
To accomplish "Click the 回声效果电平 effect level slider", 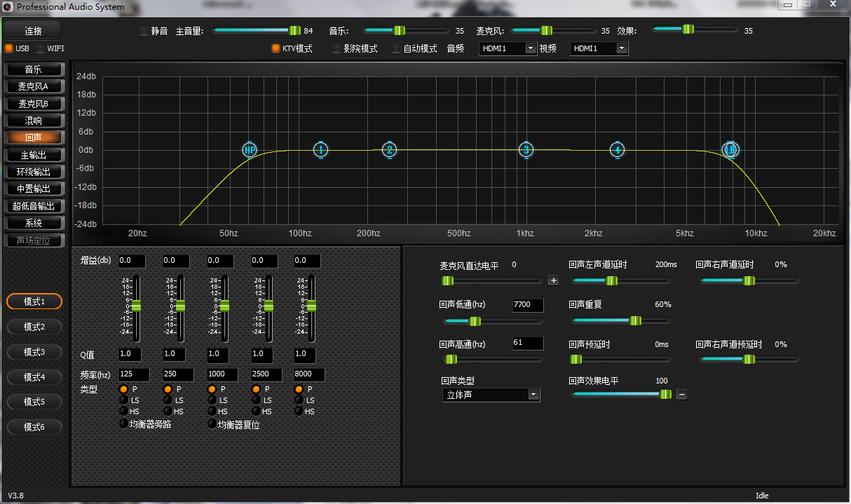I will coord(621,394).
